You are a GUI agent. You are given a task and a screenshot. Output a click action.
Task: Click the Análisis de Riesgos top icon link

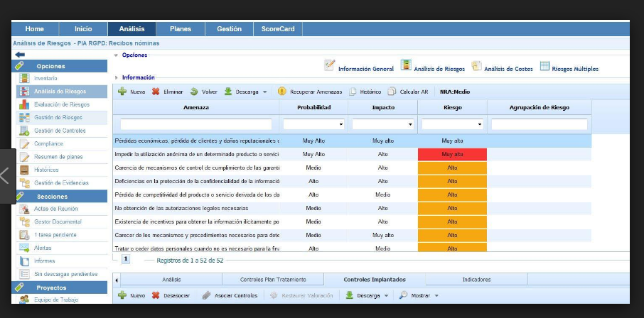tap(433, 67)
